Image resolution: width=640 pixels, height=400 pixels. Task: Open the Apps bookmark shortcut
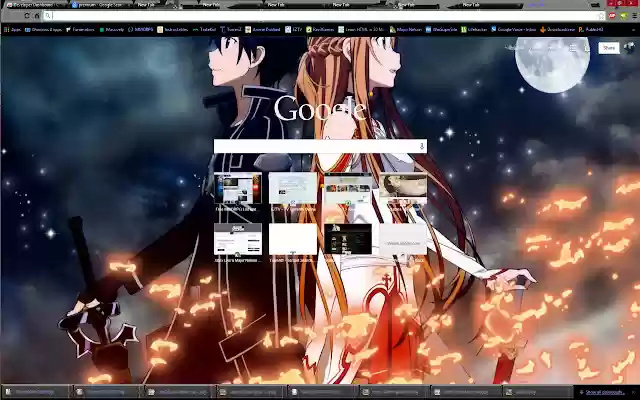coord(13,29)
